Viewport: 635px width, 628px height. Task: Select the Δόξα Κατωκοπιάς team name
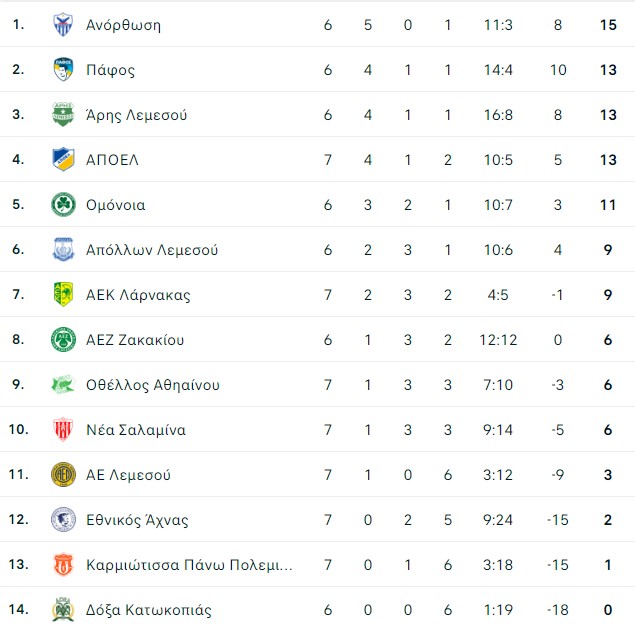pyautogui.click(x=149, y=610)
